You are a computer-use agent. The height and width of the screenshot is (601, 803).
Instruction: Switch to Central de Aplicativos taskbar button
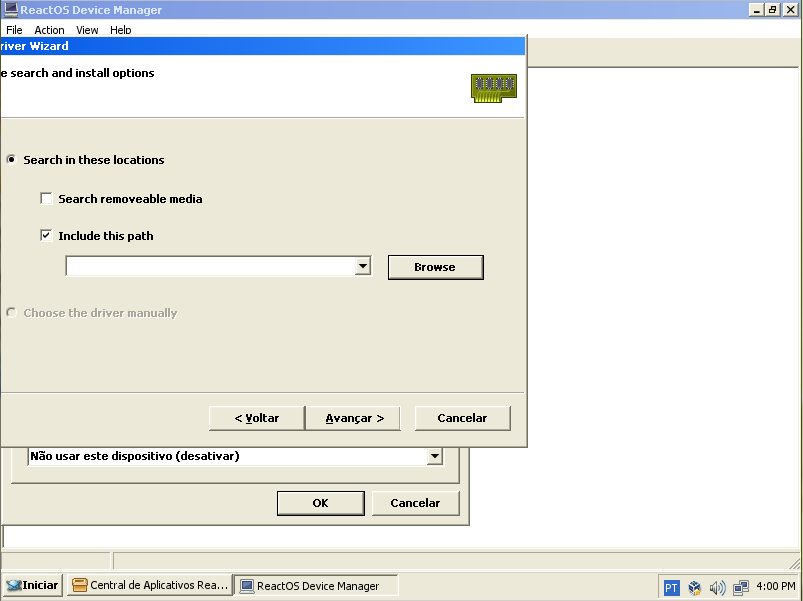(x=150, y=585)
